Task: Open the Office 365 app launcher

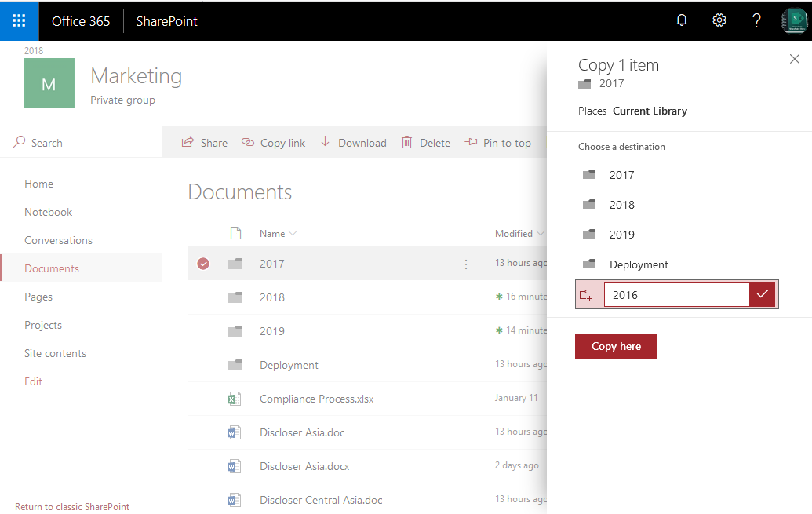Action: pyautogui.click(x=17, y=20)
